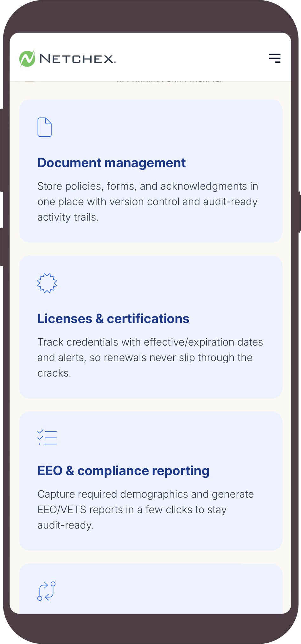
Task: Click empty header space beside the hamburger menu
Action: (196, 58)
